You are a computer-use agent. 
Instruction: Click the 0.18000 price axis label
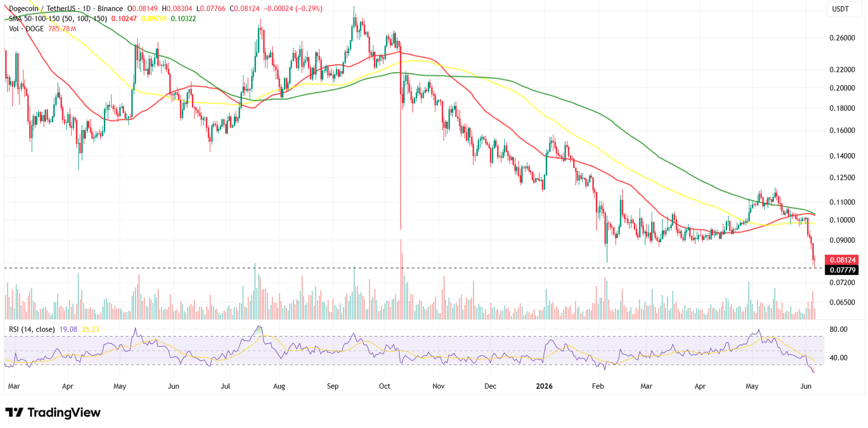[x=842, y=108]
